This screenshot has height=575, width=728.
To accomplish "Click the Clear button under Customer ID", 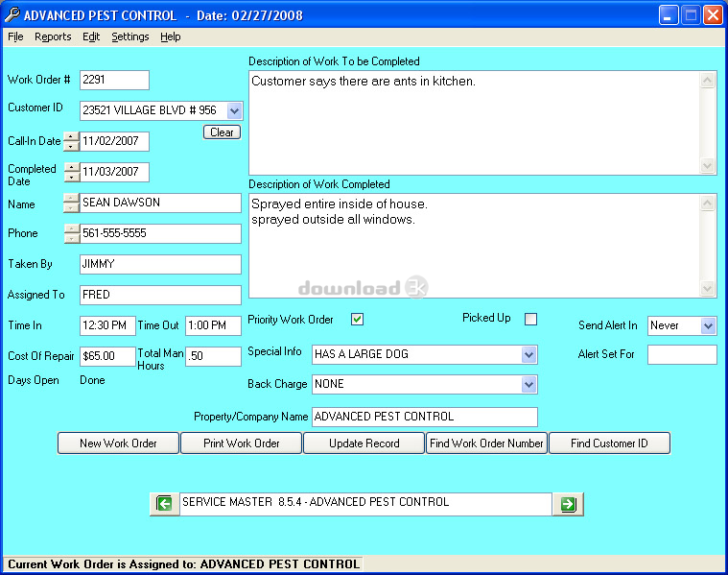I will pyautogui.click(x=222, y=132).
